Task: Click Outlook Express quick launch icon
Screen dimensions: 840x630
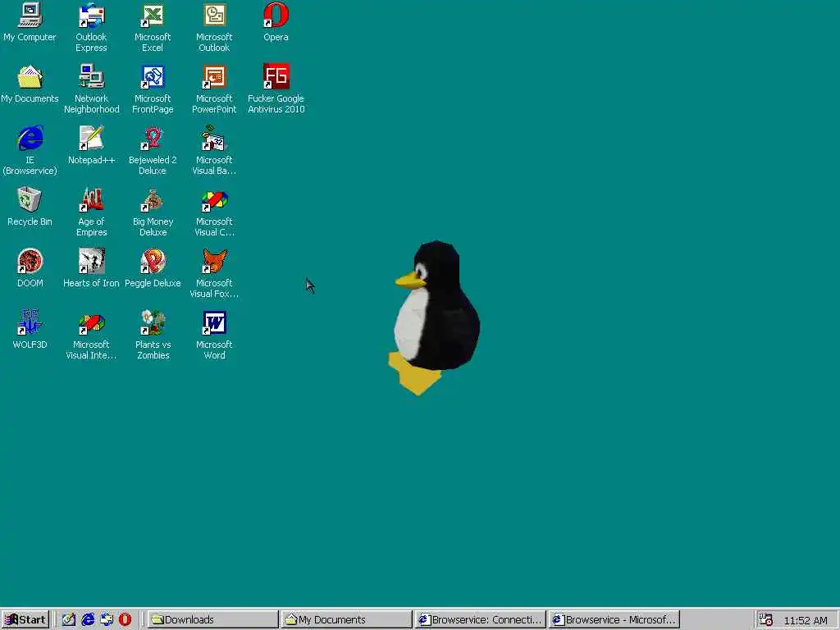Action: tap(107, 620)
